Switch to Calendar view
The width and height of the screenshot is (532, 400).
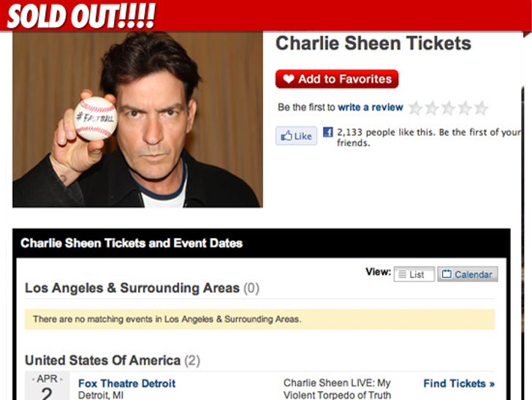click(468, 274)
